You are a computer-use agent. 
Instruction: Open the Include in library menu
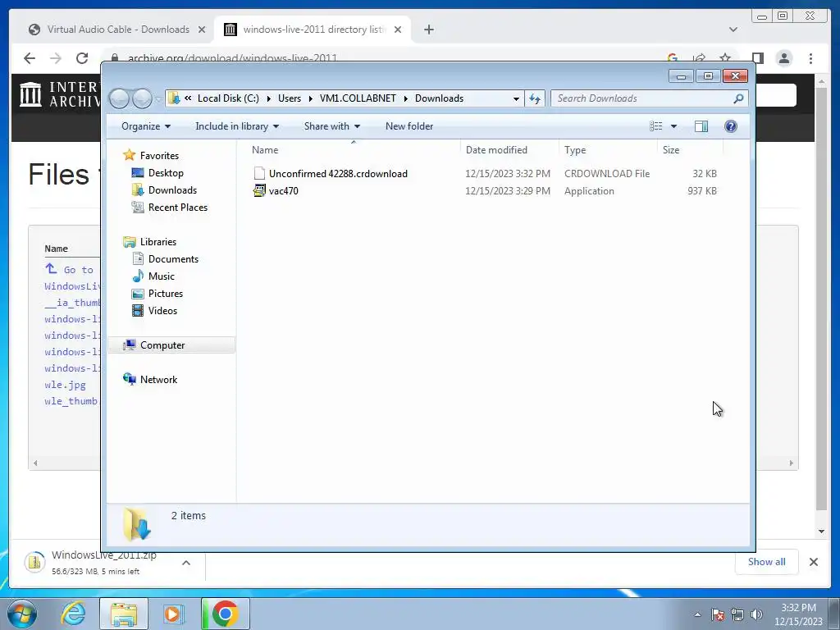pyautogui.click(x=237, y=126)
